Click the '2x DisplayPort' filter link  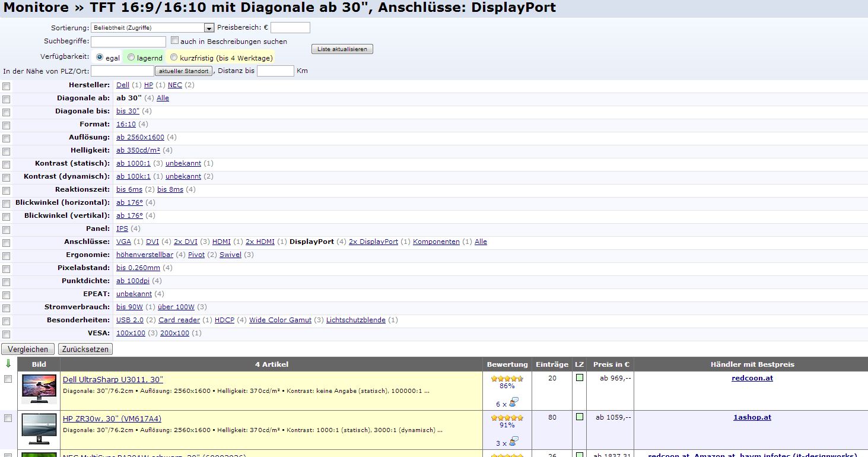coord(373,242)
